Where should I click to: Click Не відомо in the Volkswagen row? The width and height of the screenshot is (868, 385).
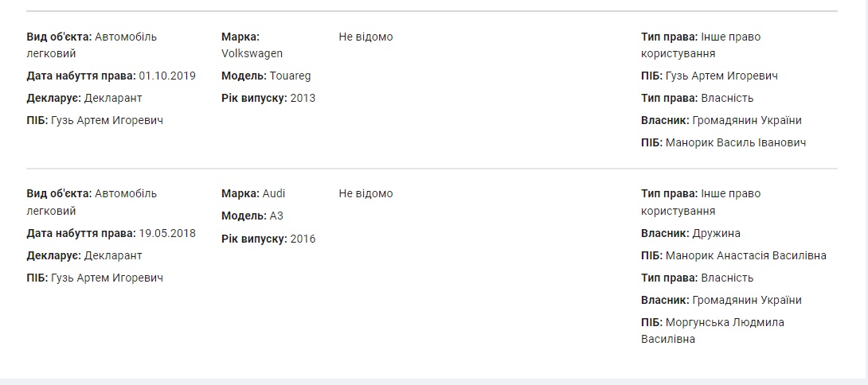366,37
